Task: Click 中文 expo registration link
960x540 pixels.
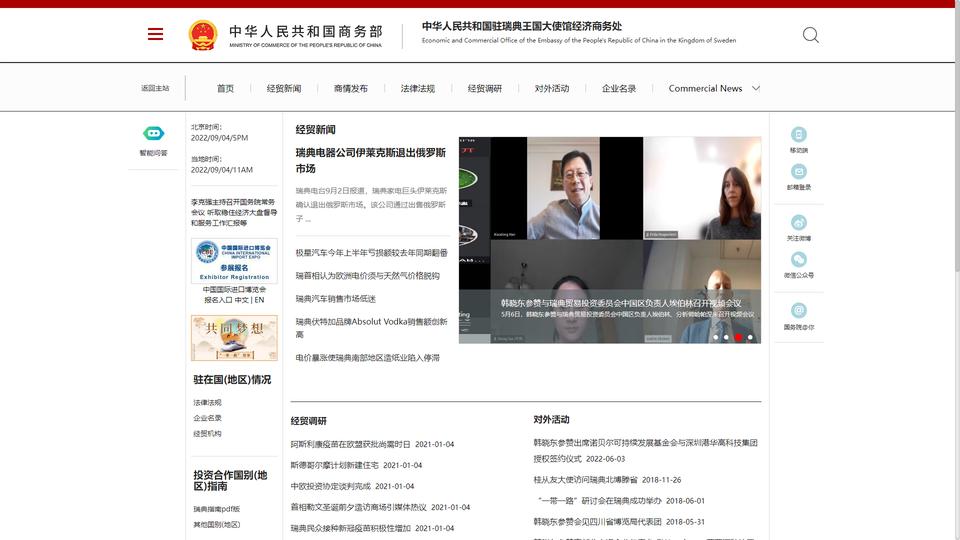Action: 243,300
